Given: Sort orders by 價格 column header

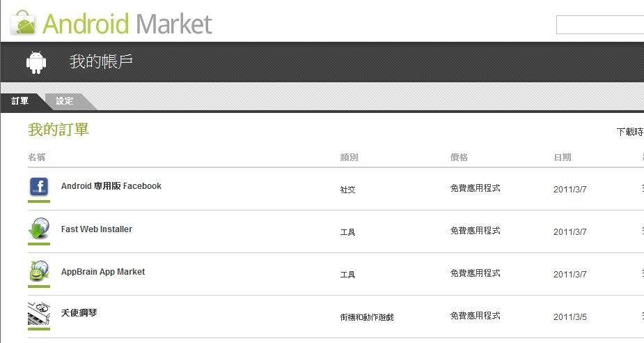Looking at the screenshot, I should point(460,157).
